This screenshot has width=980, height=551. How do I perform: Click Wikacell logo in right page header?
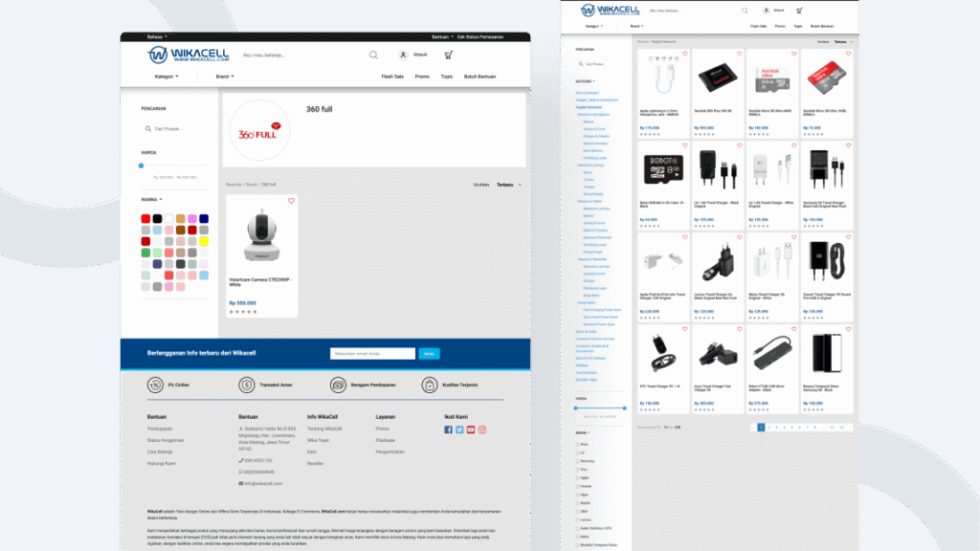click(610, 10)
